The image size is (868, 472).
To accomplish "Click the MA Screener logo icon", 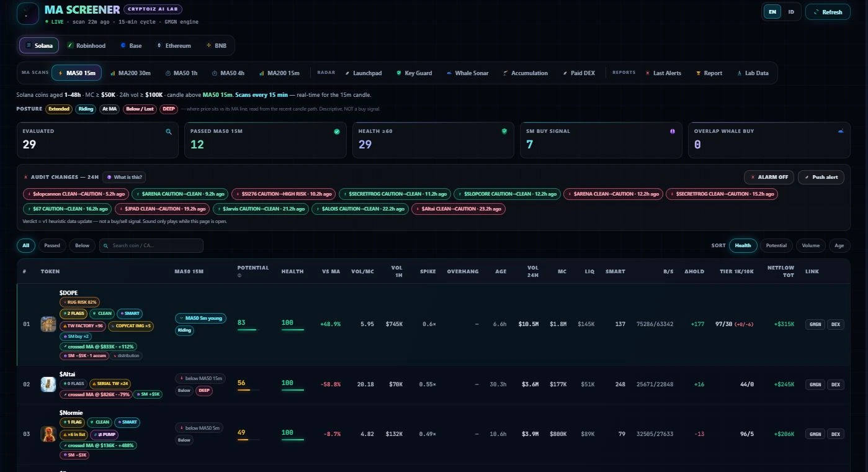I will click(28, 14).
